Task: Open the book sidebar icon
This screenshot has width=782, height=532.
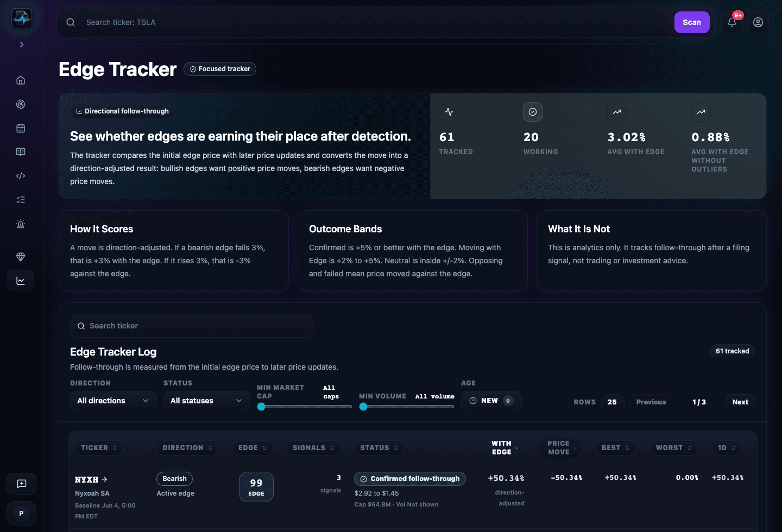Action: [21, 152]
